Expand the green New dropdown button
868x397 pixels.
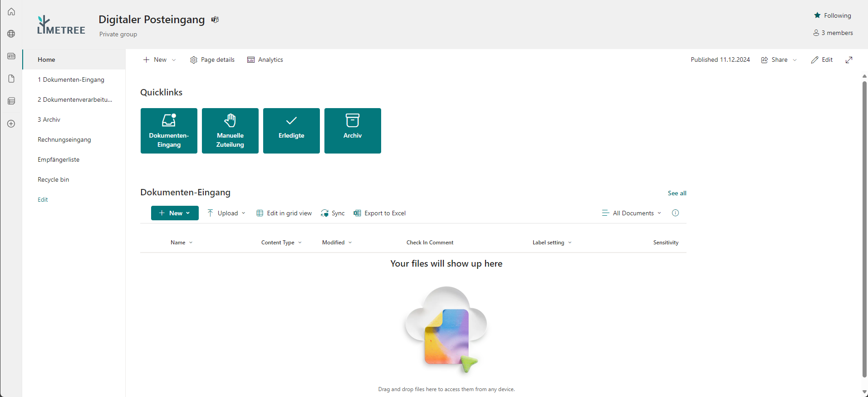coord(175,213)
